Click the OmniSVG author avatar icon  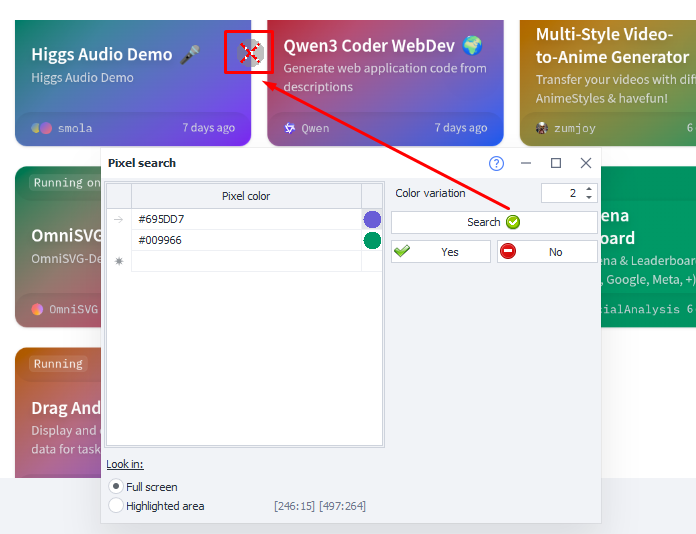tap(37, 309)
